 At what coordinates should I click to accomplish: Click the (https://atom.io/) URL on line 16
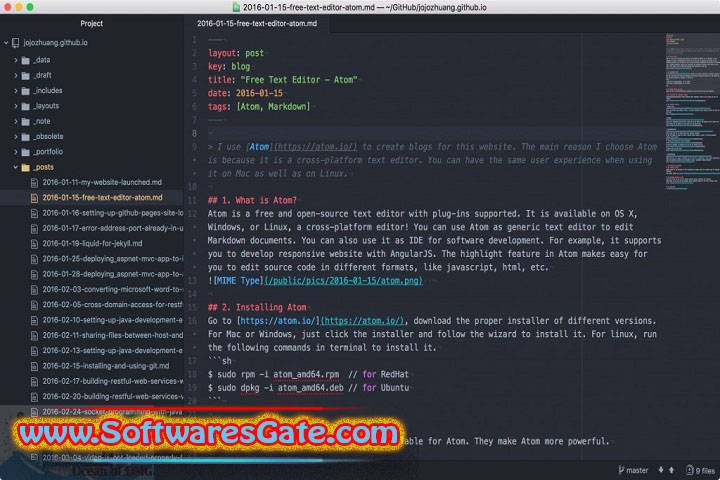tap(362, 321)
